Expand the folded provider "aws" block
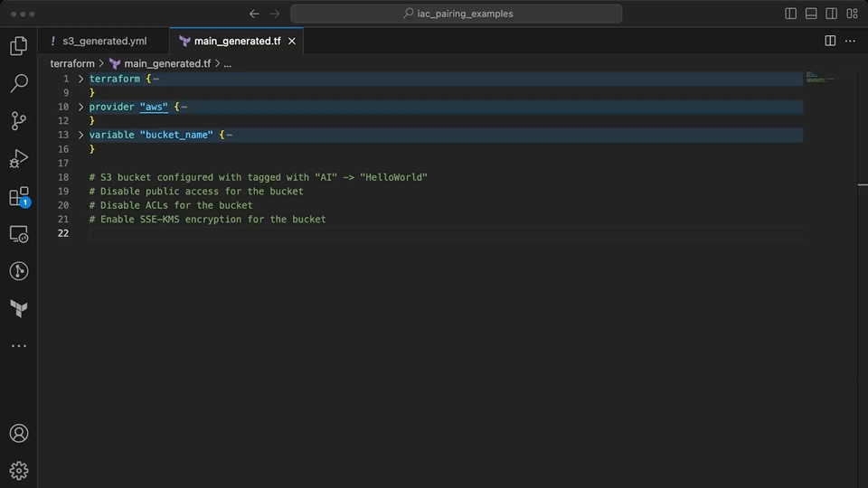 click(80, 108)
